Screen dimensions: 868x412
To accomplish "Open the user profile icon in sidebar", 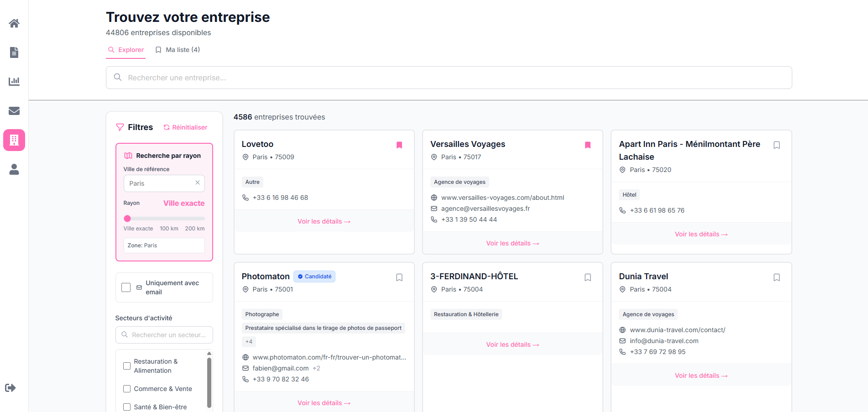I will point(14,169).
